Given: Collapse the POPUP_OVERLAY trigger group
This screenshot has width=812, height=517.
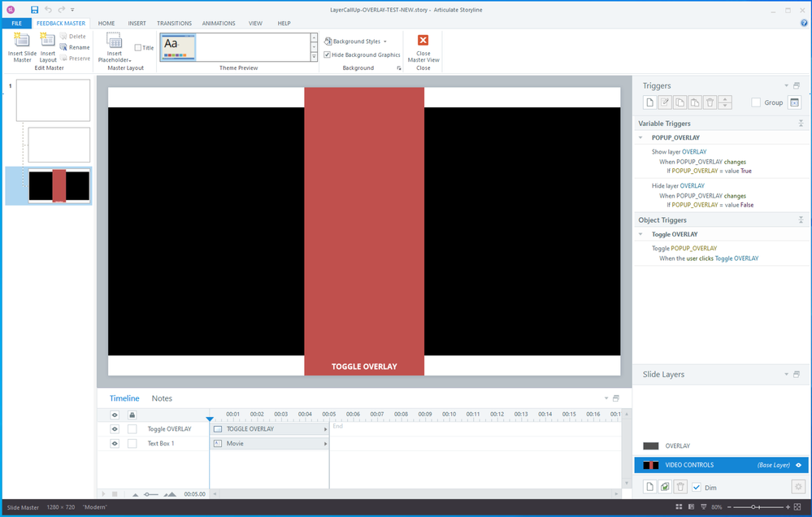Looking at the screenshot, I should click(640, 138).
